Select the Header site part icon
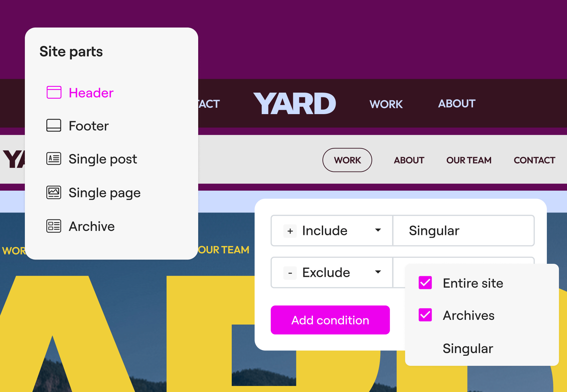 [x=54, y=92]
